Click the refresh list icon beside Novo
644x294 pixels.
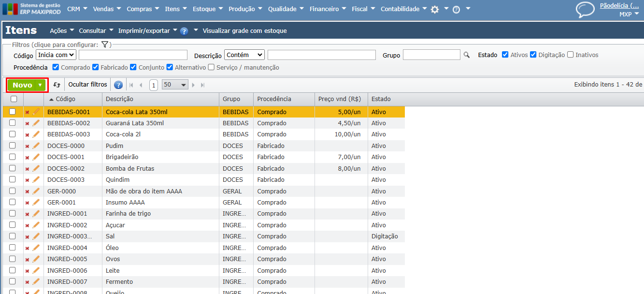coord(57,85)
